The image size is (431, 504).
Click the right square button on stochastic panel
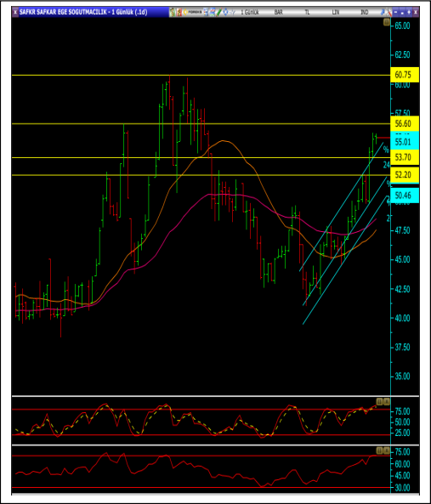tap(387, 401)
